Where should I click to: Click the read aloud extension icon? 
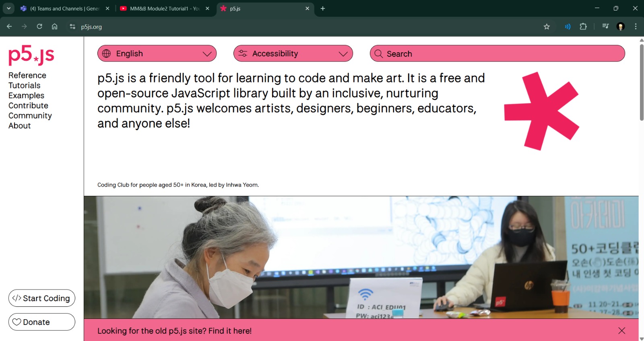[568, 27]
